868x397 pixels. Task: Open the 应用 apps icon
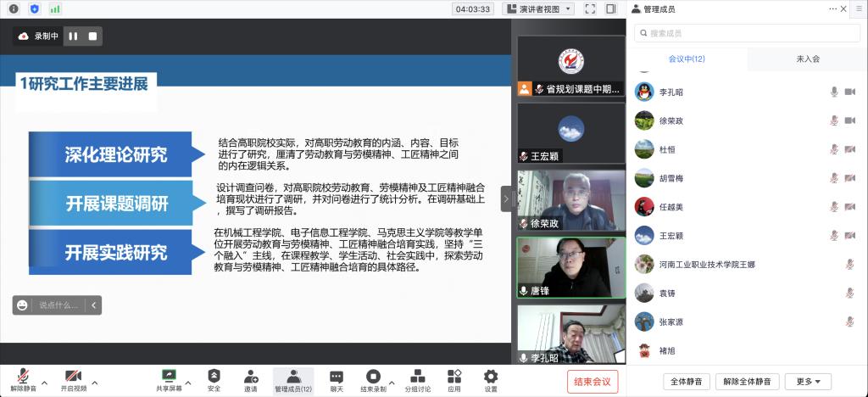[x=454, y=378]
